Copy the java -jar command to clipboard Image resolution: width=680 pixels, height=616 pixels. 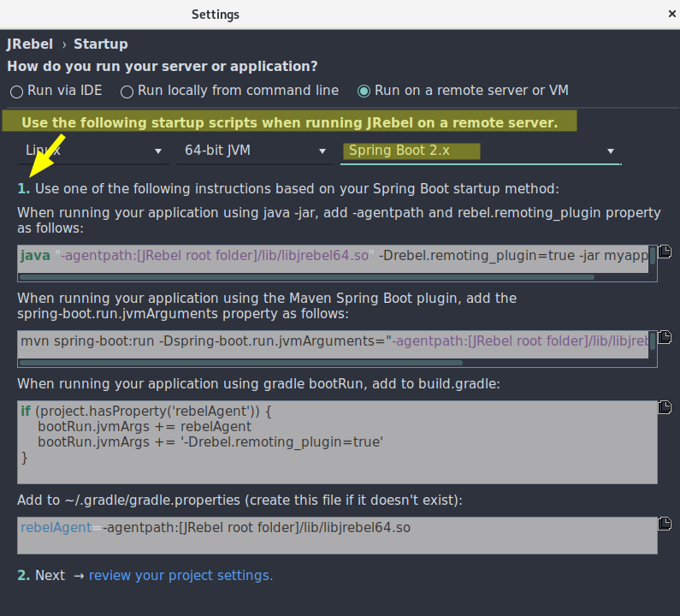[665, 253]
